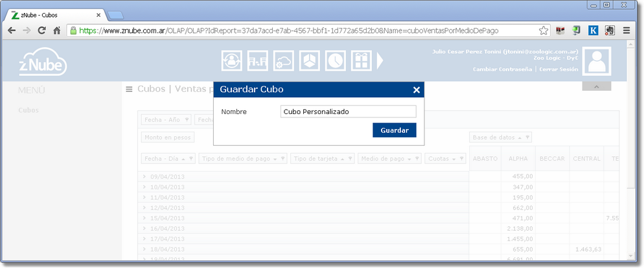Expand the 09/04/2013 row
This screenshot has width=644, height=269.
point(144,176)
